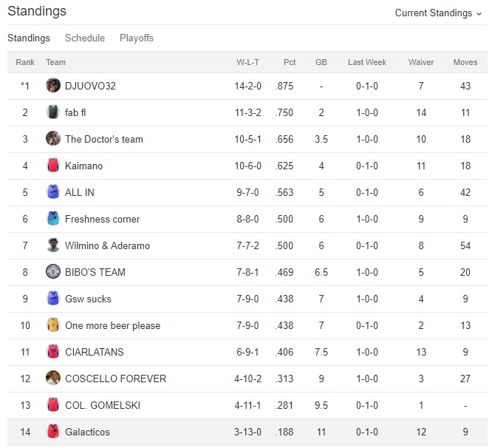The width and height of the screenshot is (492, 448).
Task: Switch to the Schedule tab
Action: click(x=85, y=38)
